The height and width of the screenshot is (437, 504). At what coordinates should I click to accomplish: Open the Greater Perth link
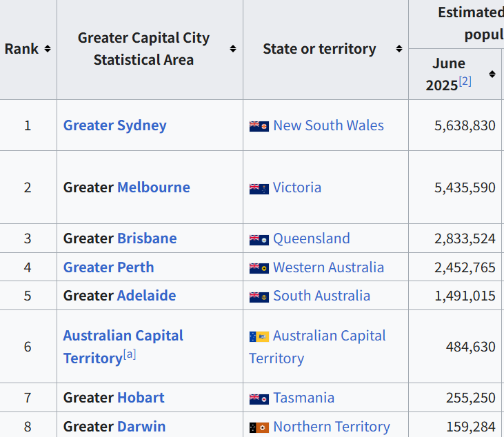109,267
